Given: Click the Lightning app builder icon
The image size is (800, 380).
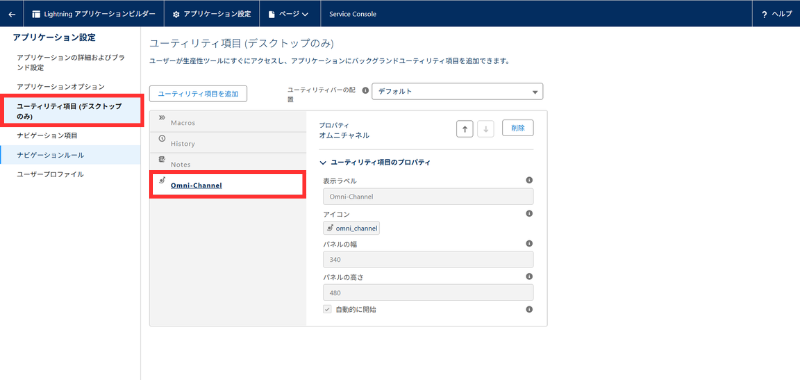Looking at the screenshot, I should pos(36,14).
